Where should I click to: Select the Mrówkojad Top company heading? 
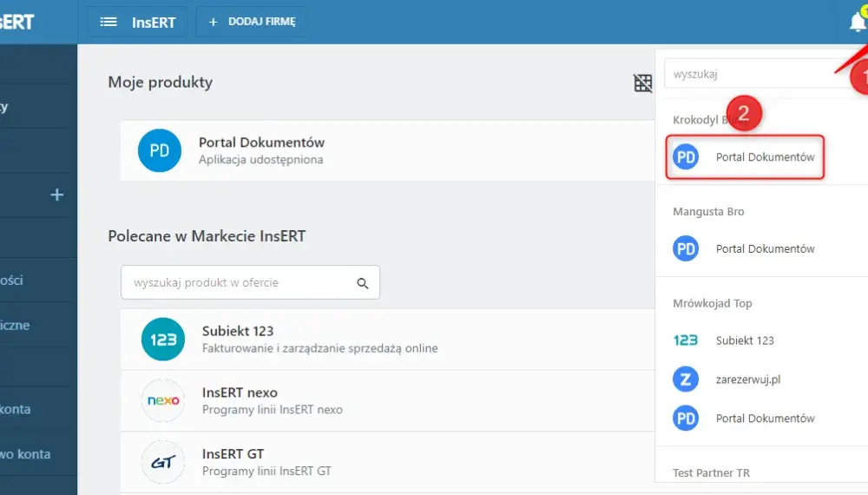(x=712, y=303)
